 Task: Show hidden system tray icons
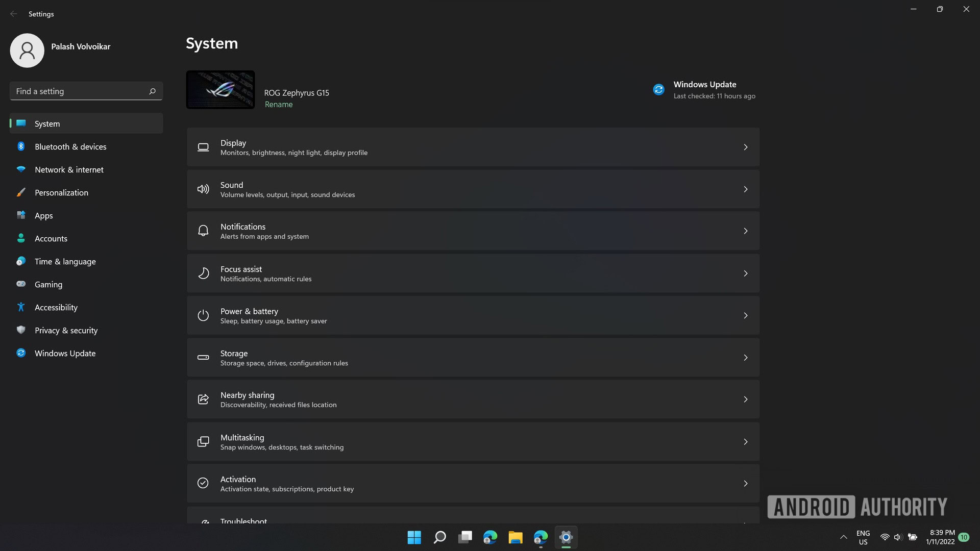tap(844, 537)
